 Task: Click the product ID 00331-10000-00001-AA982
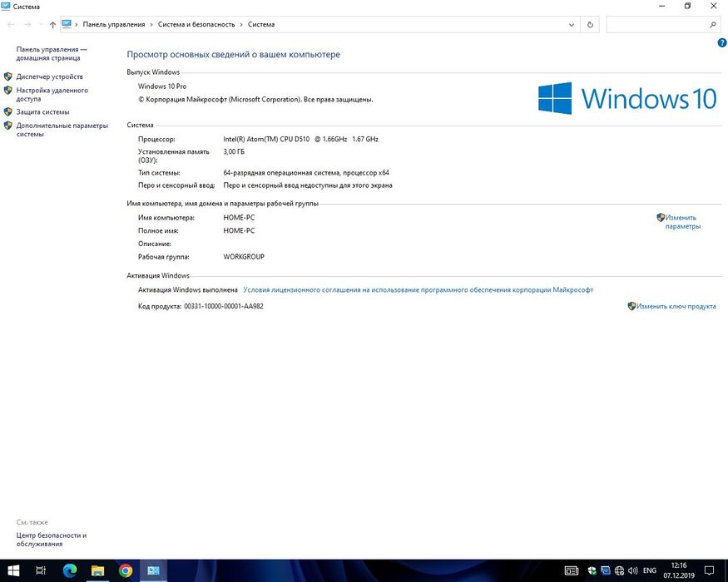224,306
